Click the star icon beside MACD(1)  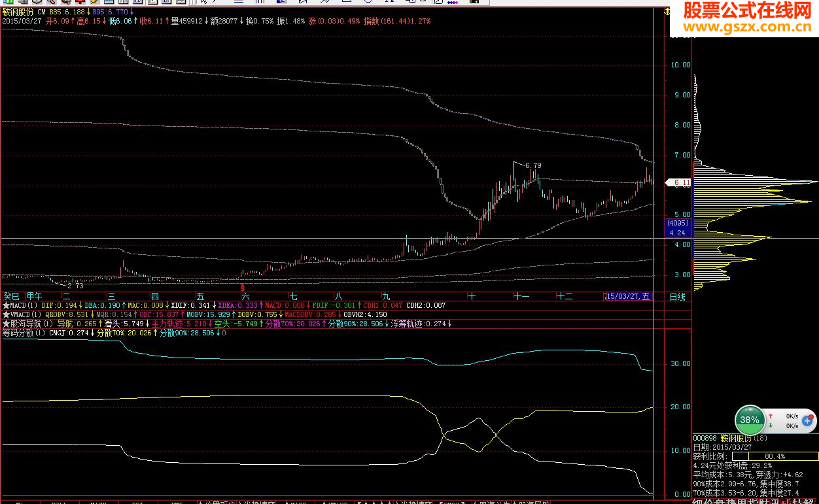click(6, 305)
